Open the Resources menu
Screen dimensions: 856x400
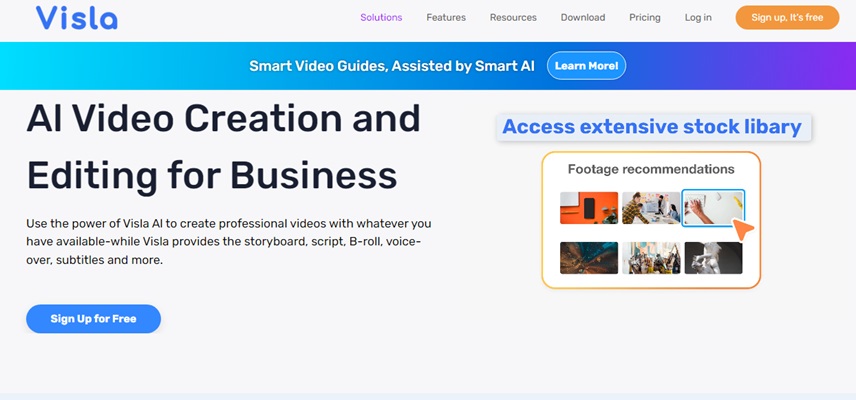(513, 17)
